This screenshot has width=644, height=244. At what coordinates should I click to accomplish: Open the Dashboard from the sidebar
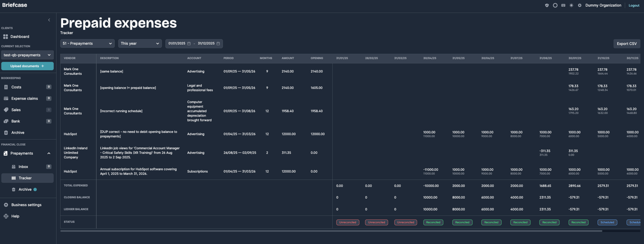point(19,37)
